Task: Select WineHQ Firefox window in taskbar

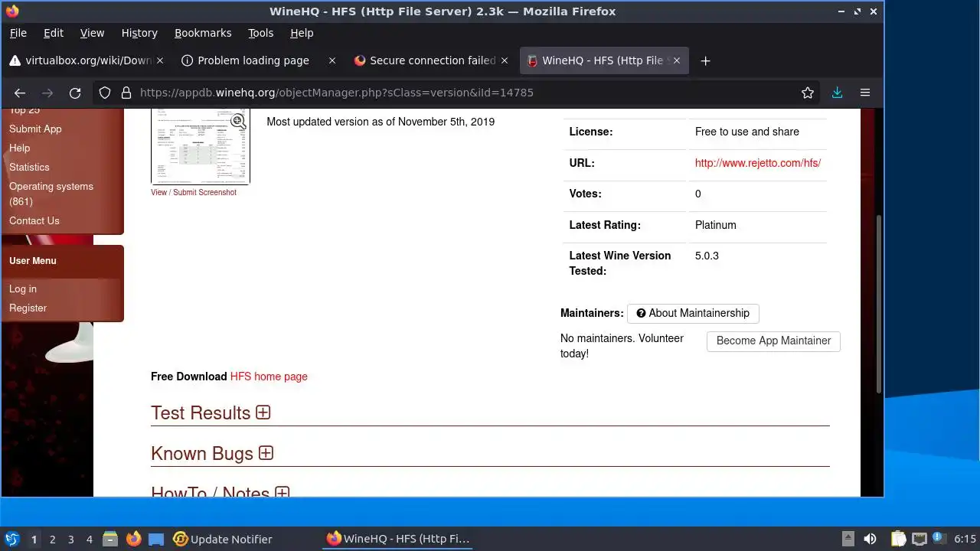Action: pyautogui.click(x=398, y=539)
